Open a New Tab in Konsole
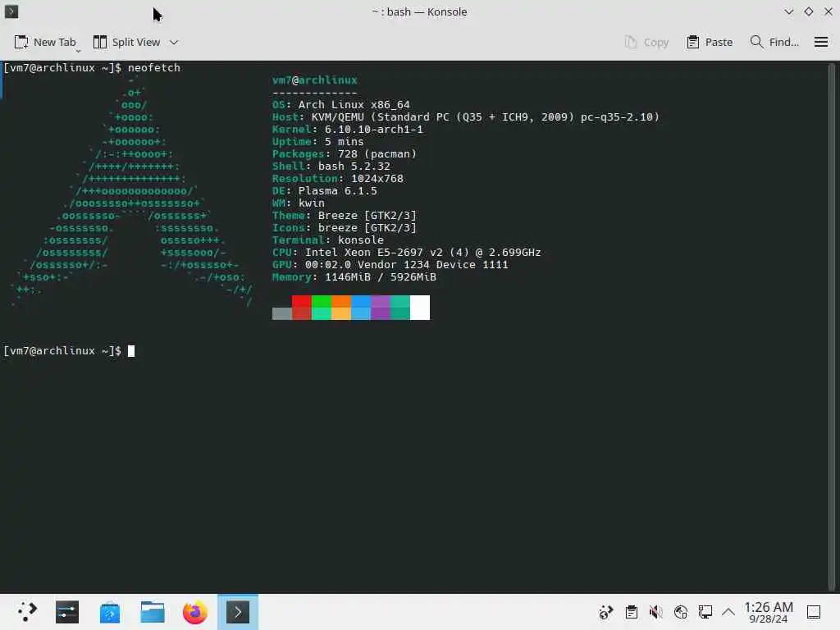The width and height of the screenshot is (840, 630). [x=44, y=42]
